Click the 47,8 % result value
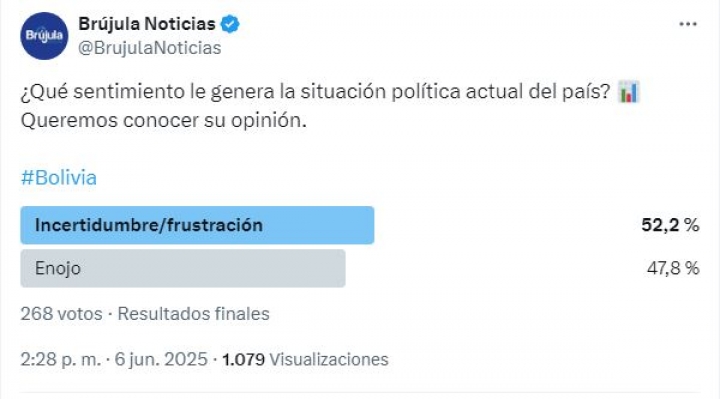The height and width of the screenshot is (399, 720). tap(673, 268)
